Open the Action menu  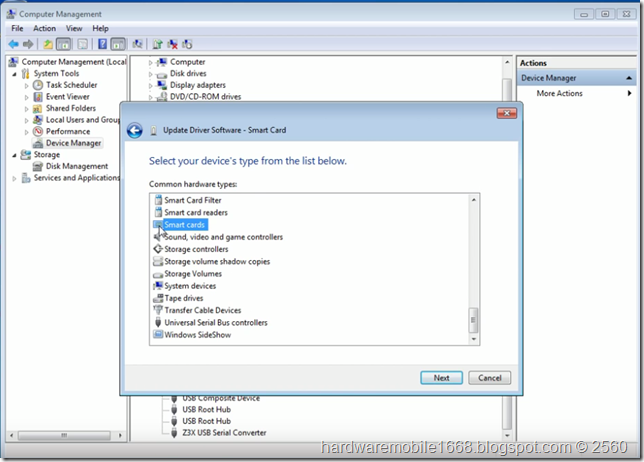44,28
